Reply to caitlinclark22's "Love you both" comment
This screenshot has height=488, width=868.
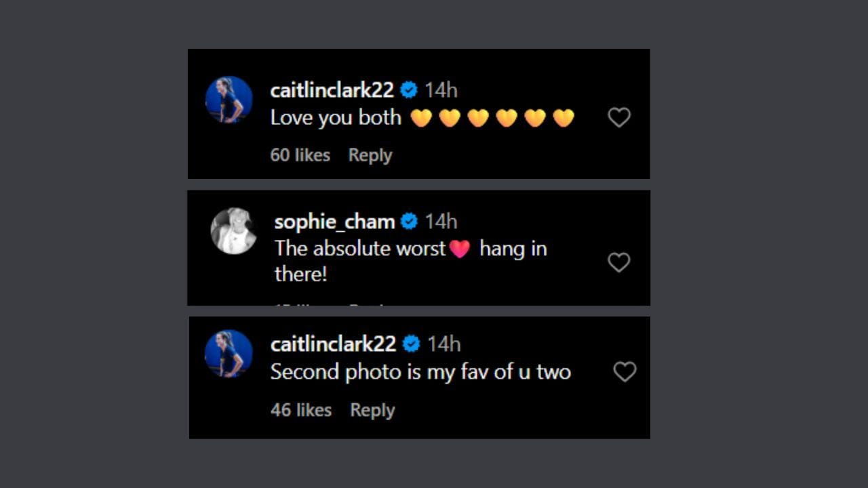point(370,155)
